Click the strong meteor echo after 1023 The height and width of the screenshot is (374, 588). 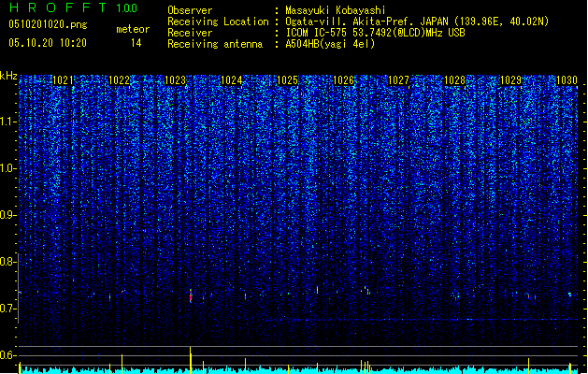[191, 295]
